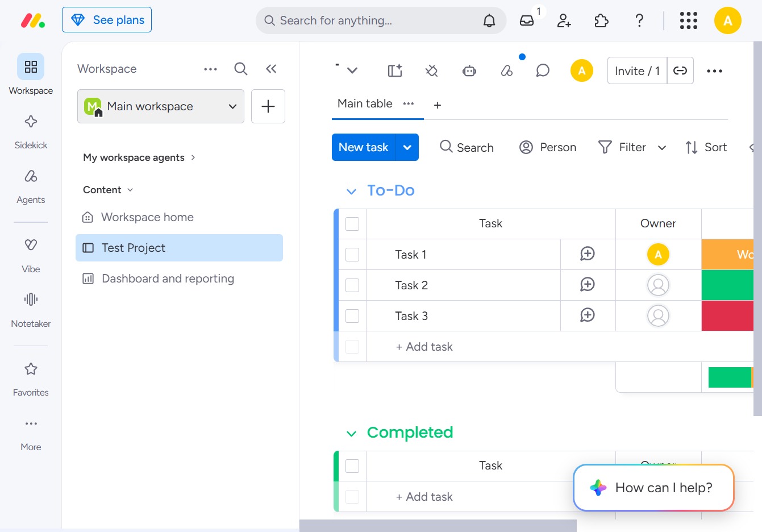Open Main table tab options

click(x=409, y=103)
